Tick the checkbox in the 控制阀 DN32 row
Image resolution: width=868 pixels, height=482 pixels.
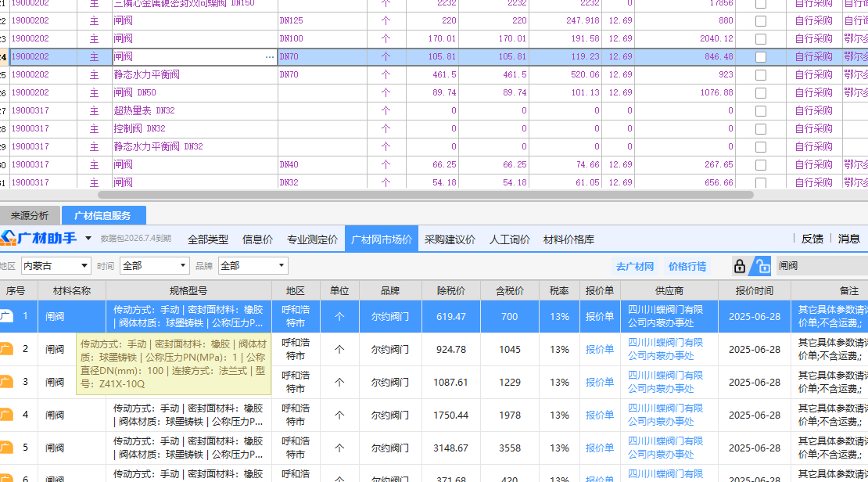tap(761, 129)
